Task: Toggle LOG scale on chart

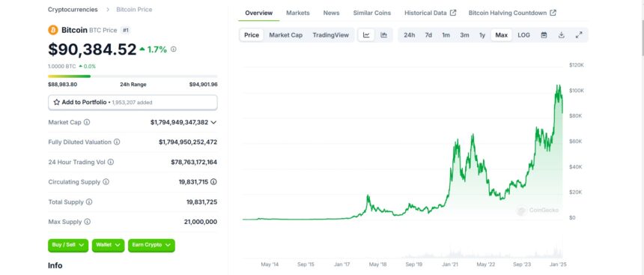Action: pyautogui.click(x=523, y=35)
